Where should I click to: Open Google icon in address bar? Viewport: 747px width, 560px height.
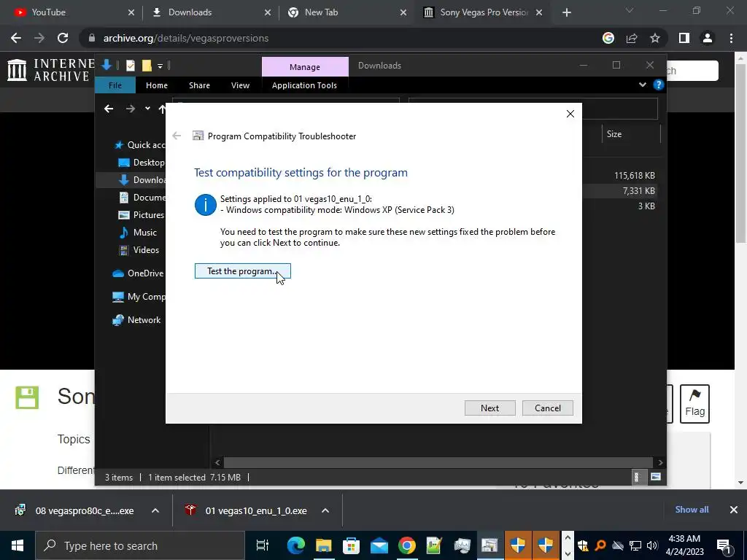pos(608,38)
